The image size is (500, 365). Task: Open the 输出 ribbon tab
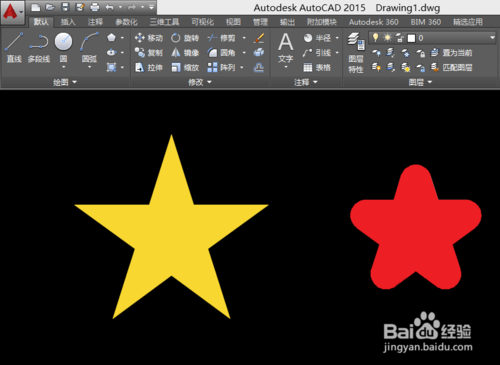[x=287, y=22]
